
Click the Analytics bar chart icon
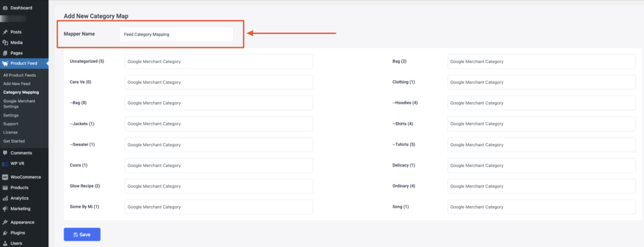pos(5,198)
